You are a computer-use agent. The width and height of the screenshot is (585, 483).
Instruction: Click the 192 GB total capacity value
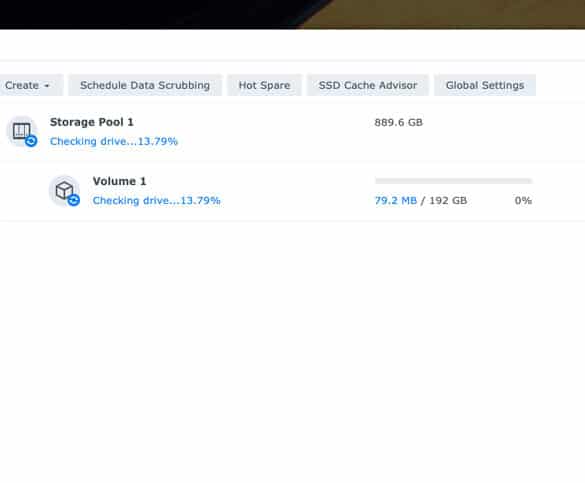pyautogui.click(x=448, y=201)
